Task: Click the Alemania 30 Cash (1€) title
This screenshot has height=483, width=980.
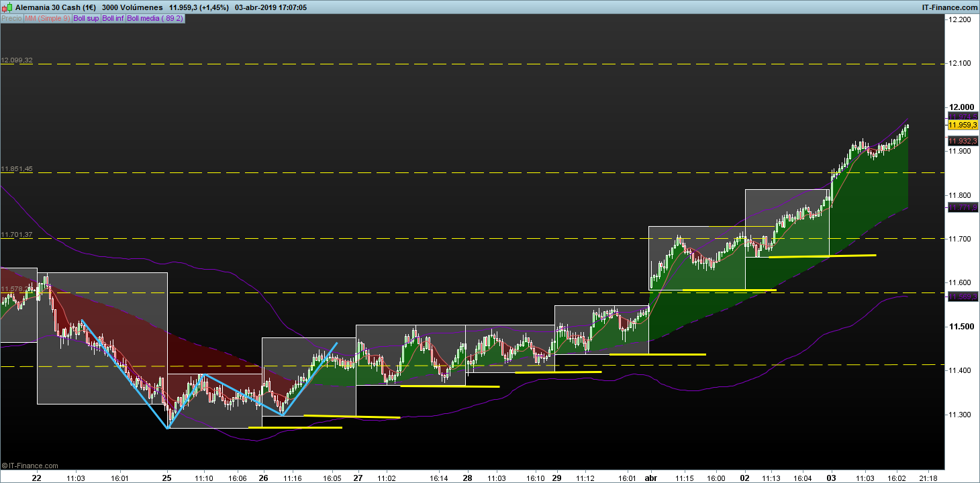Action: coord(55,7)
